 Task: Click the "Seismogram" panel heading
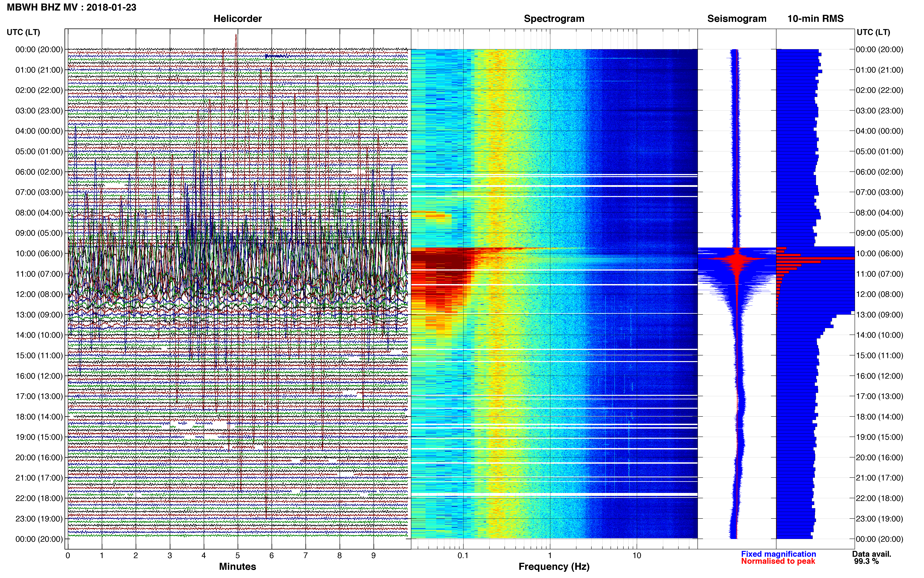click(x=737, y=19)
